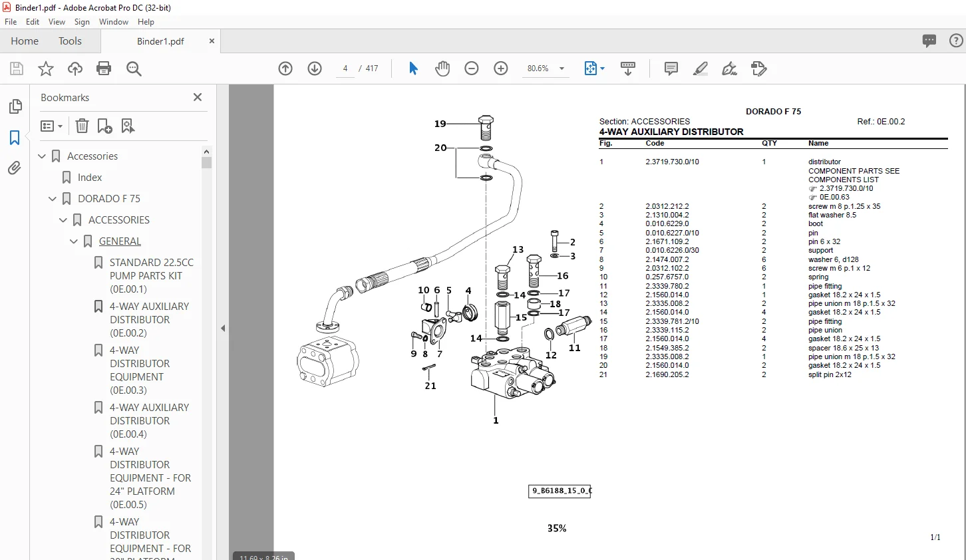Viewport: 966px width, 560px height.
Task: Open the Attachments paperclip panel
Action: click(15, 168)
